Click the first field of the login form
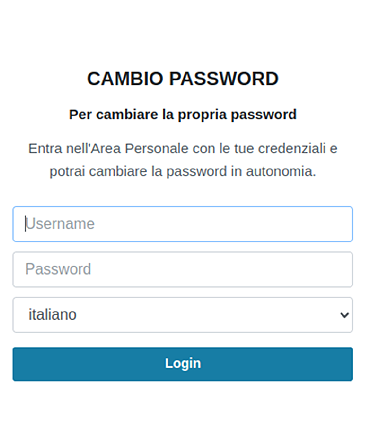The width and height of the screenshot is (365, 436). tap(183, 224)
